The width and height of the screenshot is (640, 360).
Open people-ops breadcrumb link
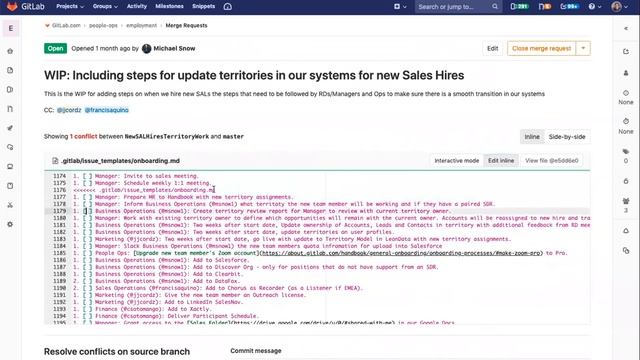point(103,25)
